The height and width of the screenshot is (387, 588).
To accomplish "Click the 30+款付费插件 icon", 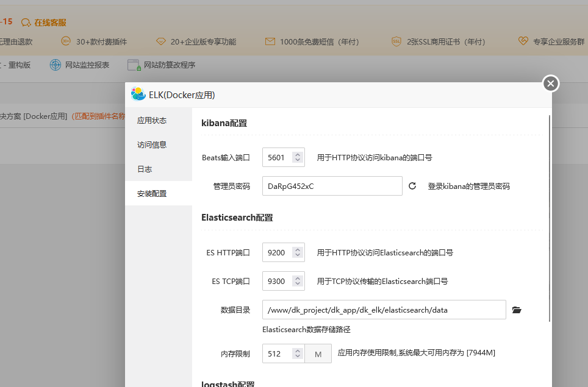I will click(66, 41).
